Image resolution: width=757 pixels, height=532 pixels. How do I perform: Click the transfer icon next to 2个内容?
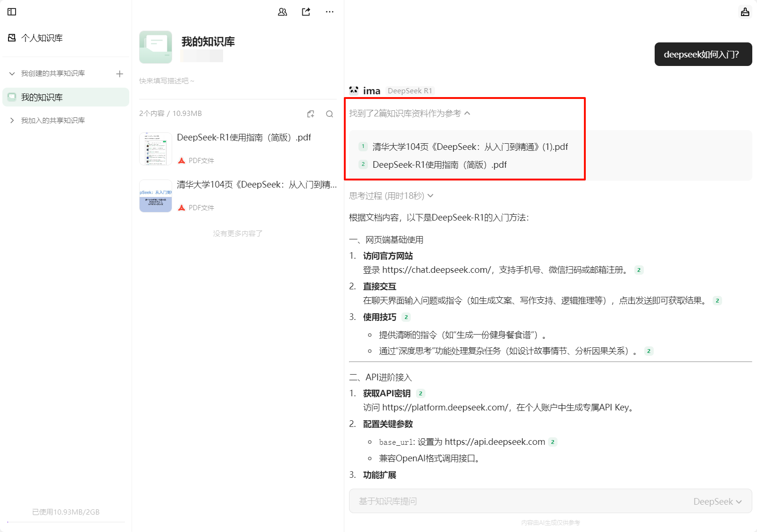pyautogui.click(x=310, y=114)
